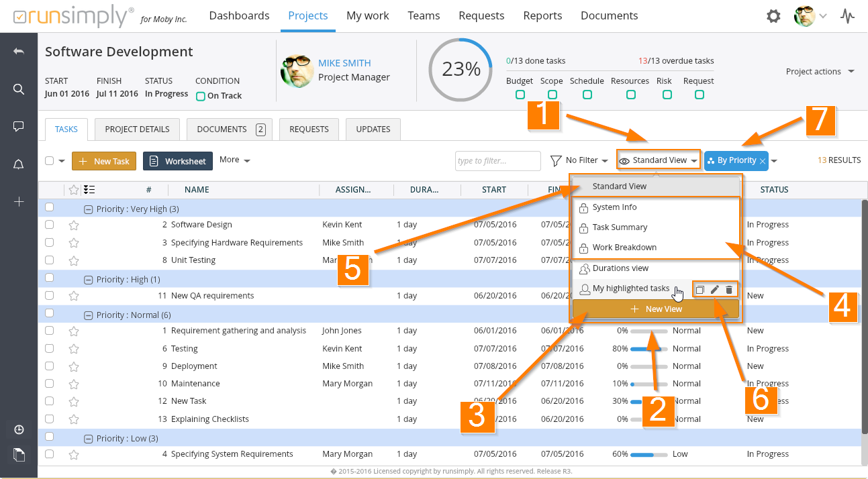Check the Software Design task checkbox
Viewport: 868px width, 479px height.
49,225
